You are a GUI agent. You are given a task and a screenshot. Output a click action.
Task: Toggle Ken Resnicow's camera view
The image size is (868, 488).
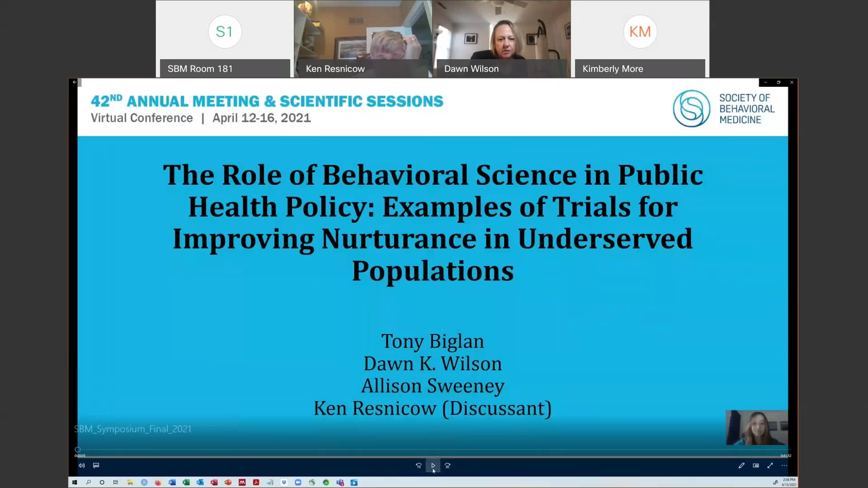[x=363, y=38]
